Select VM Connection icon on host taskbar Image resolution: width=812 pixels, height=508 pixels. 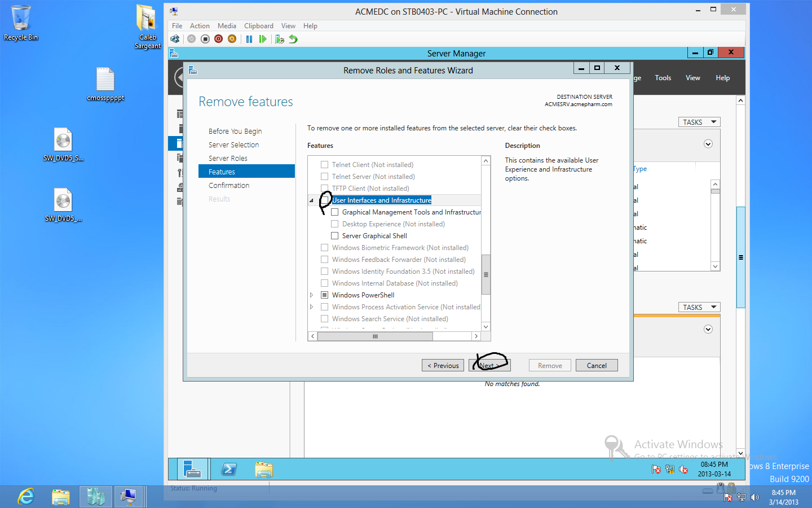click(x=129, y=497)
